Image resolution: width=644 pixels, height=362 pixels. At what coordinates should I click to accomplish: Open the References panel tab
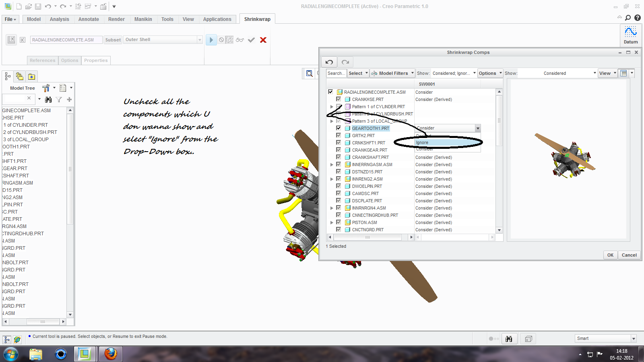tap(43, 60)
